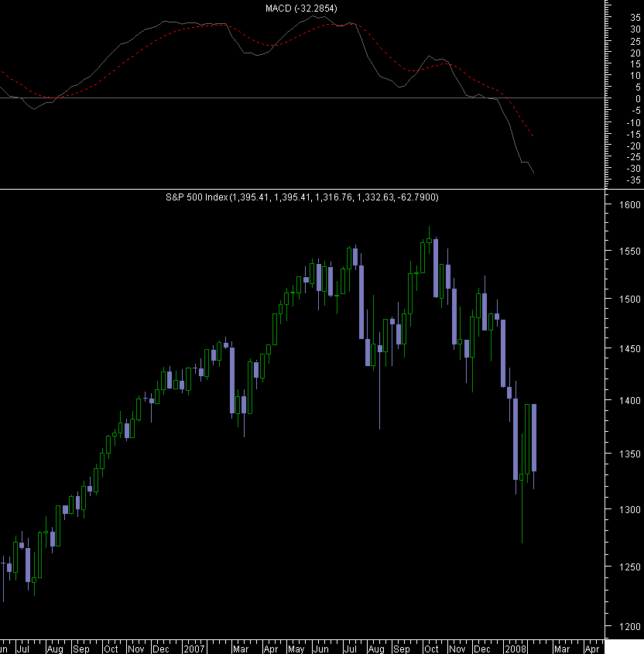Screen dimensions: 644x654
Task: Click the first Aug label on date axis
Action: coord(55,649)
